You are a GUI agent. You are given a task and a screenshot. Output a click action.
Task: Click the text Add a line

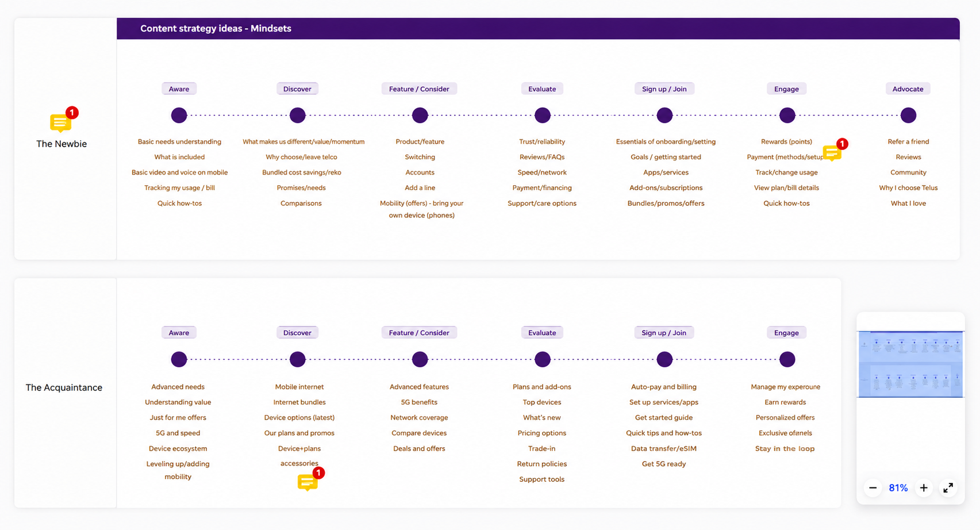(420, 187)
